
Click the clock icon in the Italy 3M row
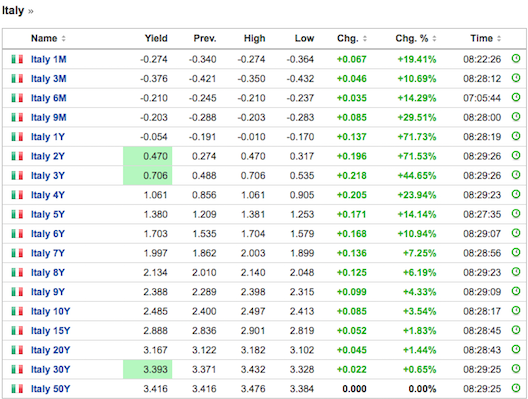pos(516,78)
